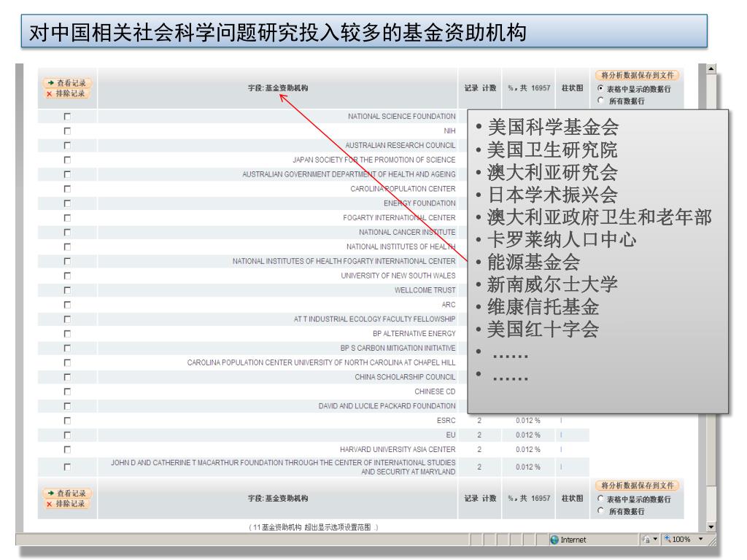Tick the CHINESE CD row checkbox
The width and height of the screenshot is (747, 560).
point(67,392)
